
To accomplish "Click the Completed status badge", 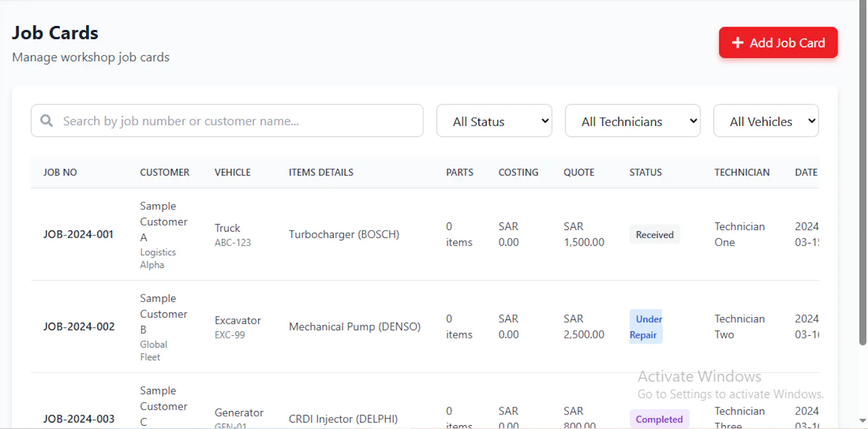I will click(x=659, y=419).
